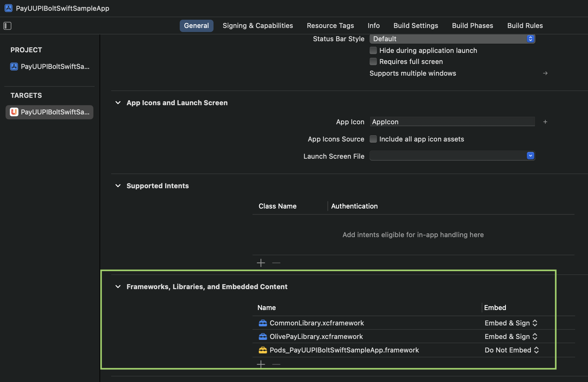Open the Build Phases tab
This screenshot has width=588, height=382.
[472, 26]
